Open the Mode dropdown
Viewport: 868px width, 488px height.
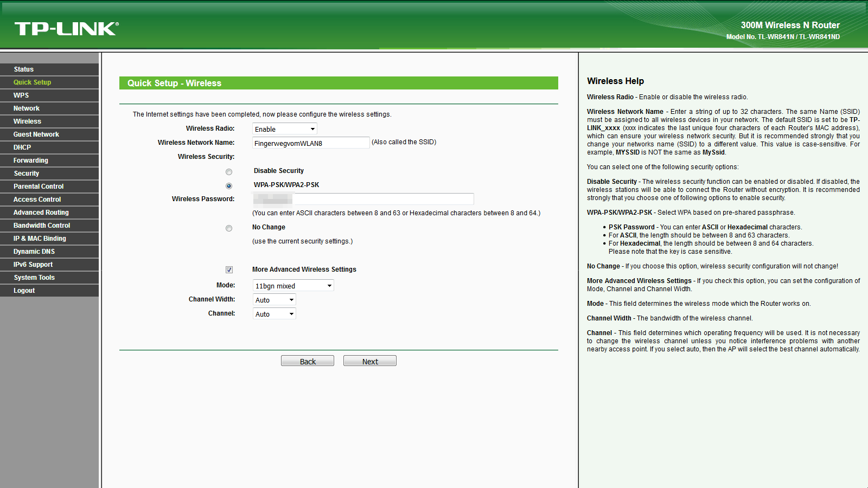(x=293, y=286)
